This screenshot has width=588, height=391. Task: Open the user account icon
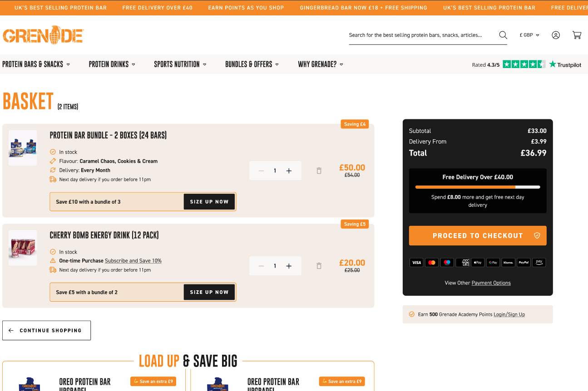[x=555, y=35]
